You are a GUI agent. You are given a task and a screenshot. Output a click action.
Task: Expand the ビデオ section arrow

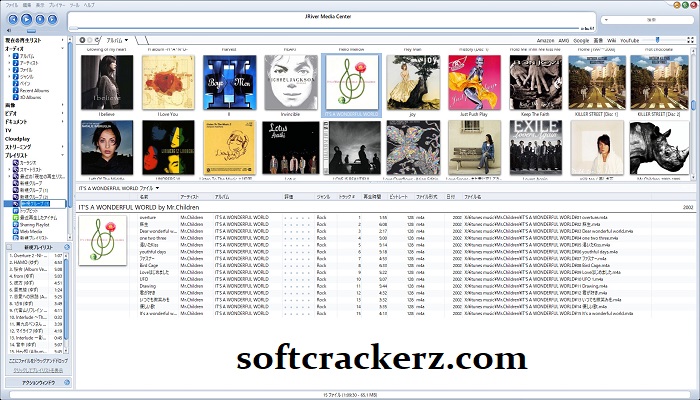click(62, 113)
